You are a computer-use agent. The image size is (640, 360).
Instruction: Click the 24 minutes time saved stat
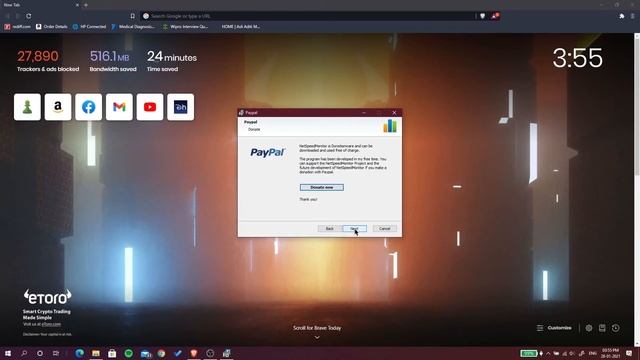click(x=171, y=60)
